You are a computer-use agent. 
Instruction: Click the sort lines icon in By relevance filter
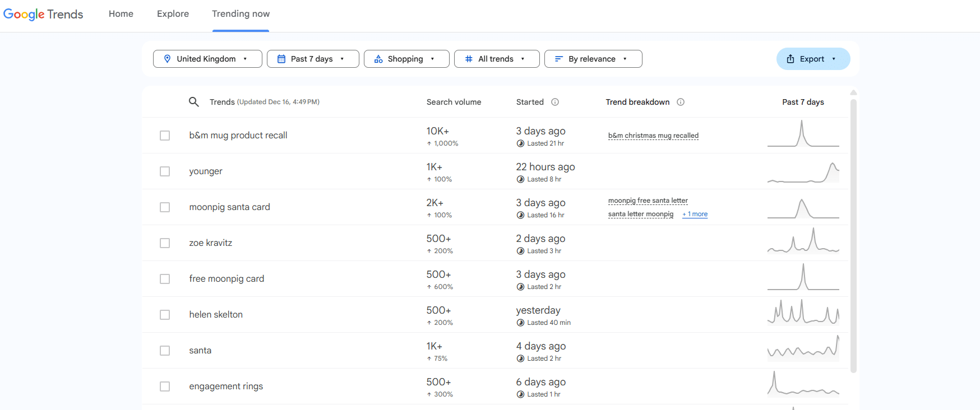point(559,59)
